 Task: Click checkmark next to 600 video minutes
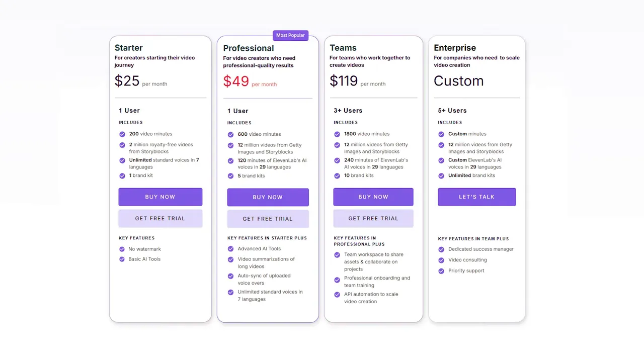coord(230,134)
